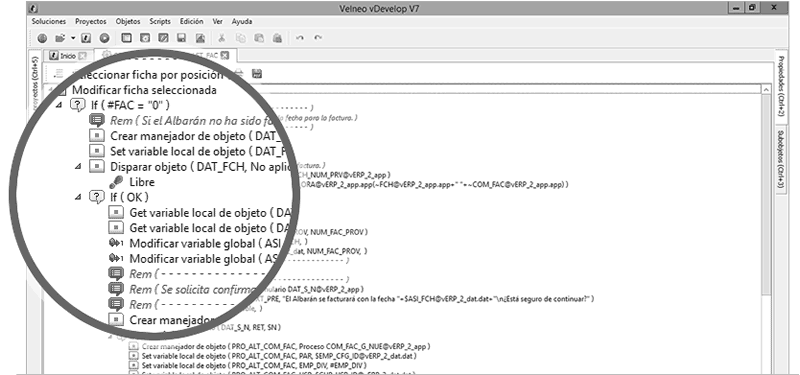The width and height of the screenshot is (800, 375).
Task: Click the save-all icon beside floppy disk
Action: pos(200,38)
